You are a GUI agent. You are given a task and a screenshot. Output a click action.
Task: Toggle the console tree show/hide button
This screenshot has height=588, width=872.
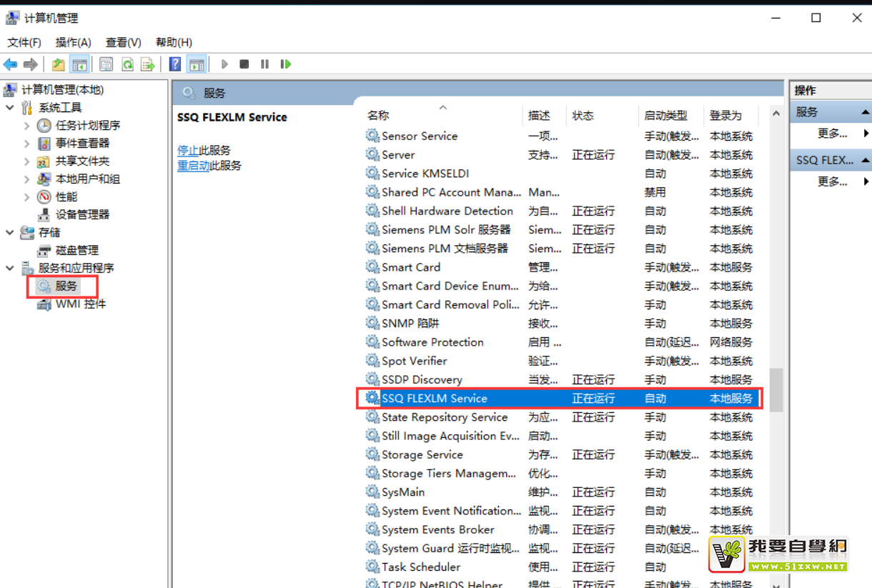point(79,64)
